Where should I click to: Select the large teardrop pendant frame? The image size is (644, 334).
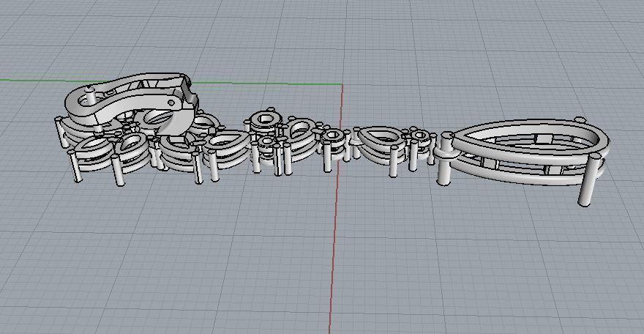click(530, 151)
